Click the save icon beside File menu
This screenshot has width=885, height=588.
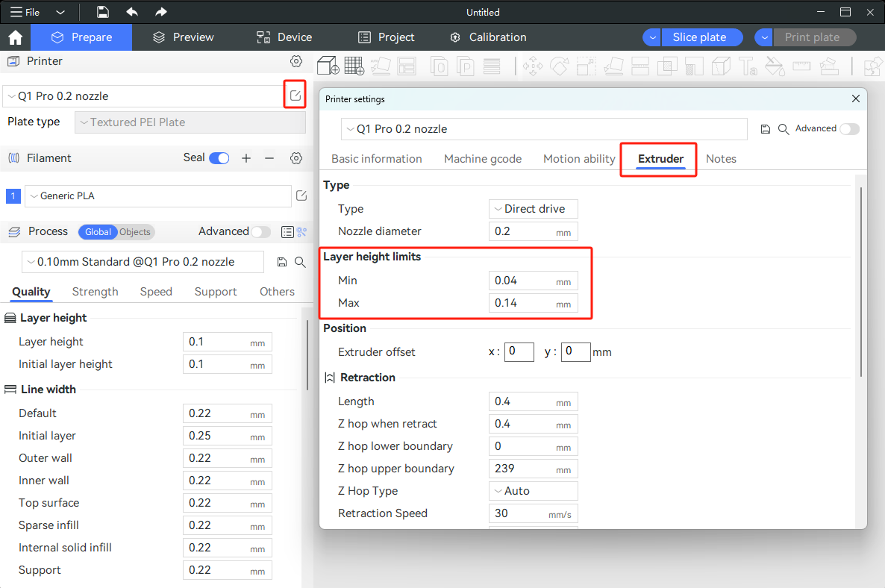click(x=103, y=12)
